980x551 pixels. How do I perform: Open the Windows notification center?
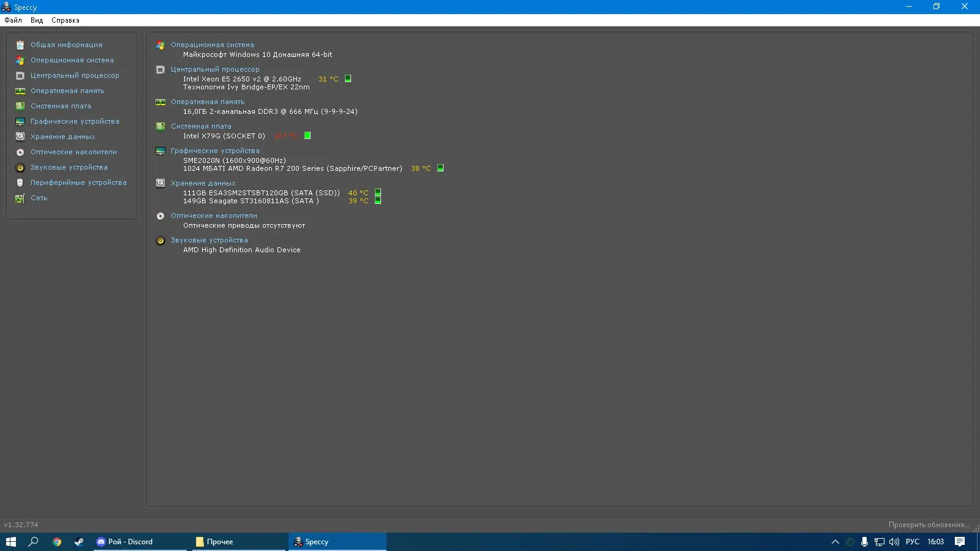960,542
